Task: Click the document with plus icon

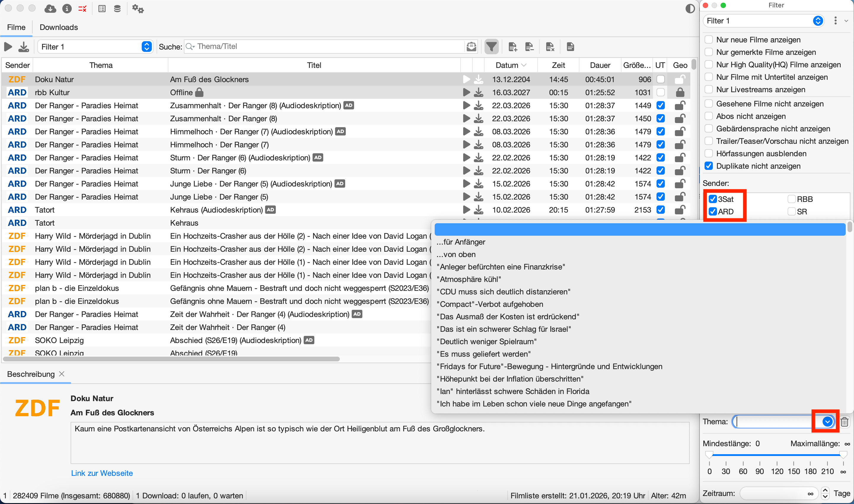Action: pos(513,47)
